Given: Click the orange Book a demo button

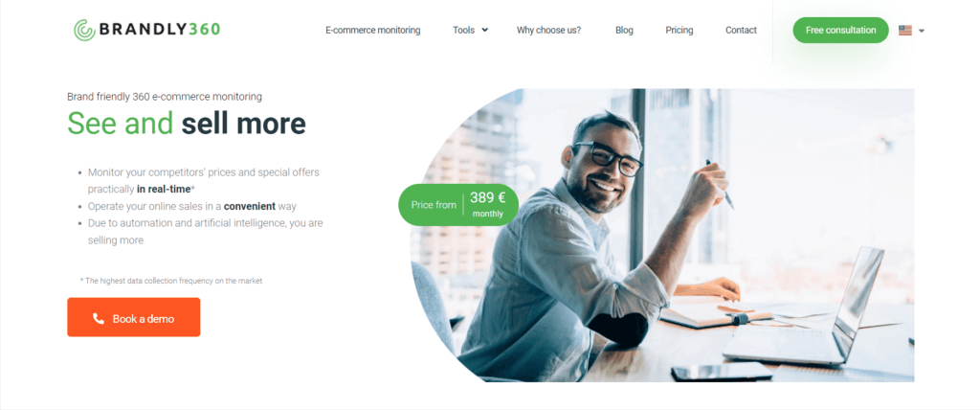Looking at the screenshot, I should pyautogui.click(x=134, y=317).
